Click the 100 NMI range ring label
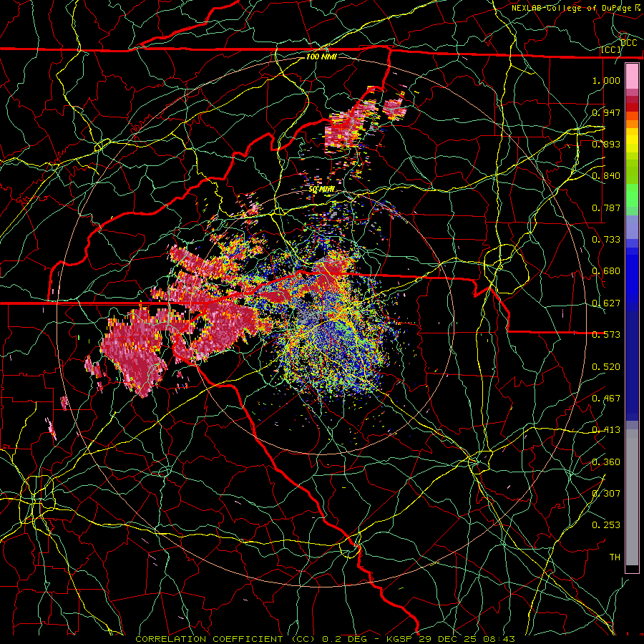This screenshot has width=644, height=644. (x=321, y=57)
